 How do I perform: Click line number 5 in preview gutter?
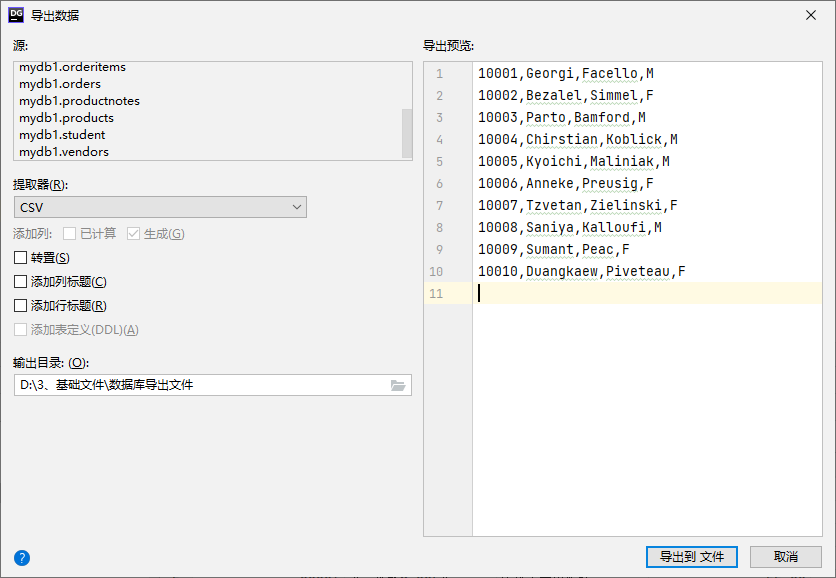(439, 161)
